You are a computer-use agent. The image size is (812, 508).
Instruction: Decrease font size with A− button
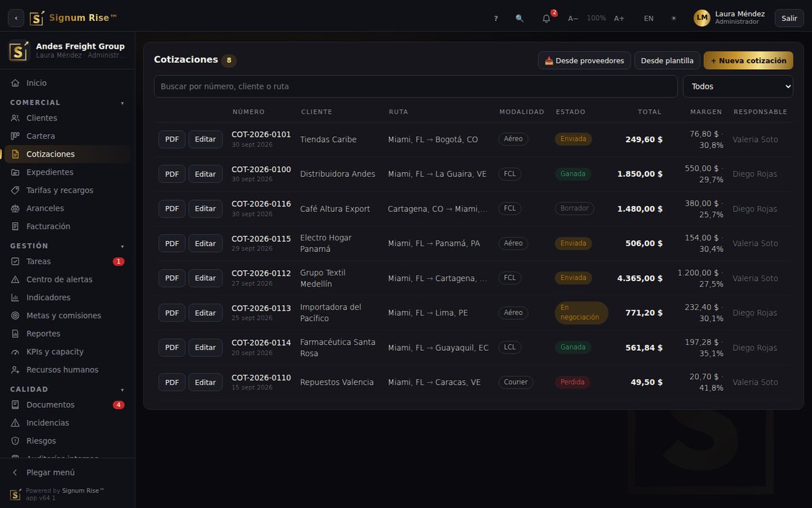pos(573,18)
